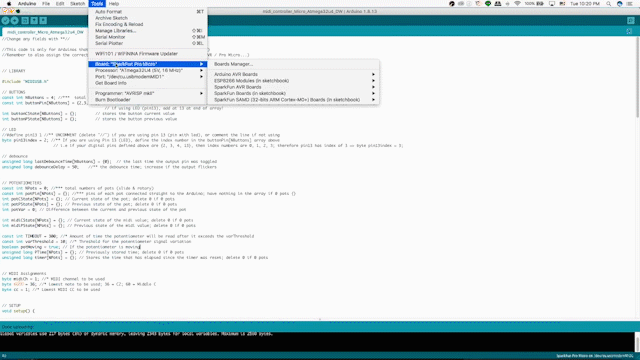Select the midi_controller_Micro_Atmega32u4_DW sketch tab
The width and height of the screenshot is (640, 360).
tap(45, 32)
